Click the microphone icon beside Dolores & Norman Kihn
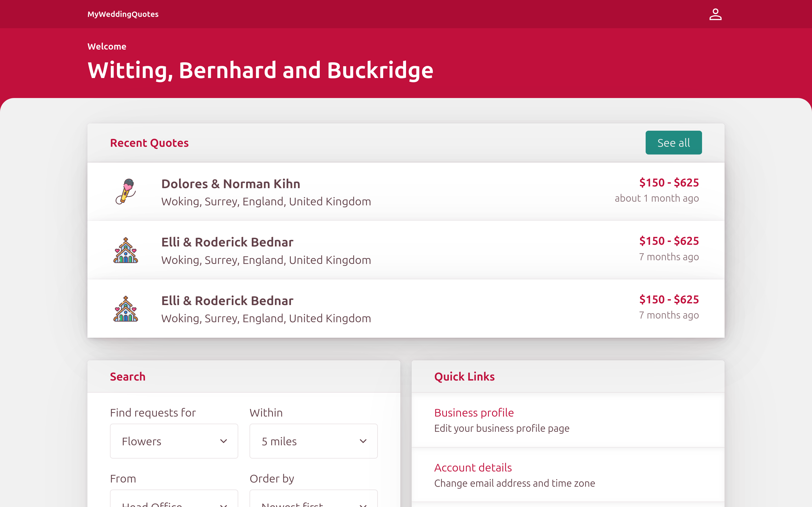This screenshot has height=507, width=812. [126, 192]
